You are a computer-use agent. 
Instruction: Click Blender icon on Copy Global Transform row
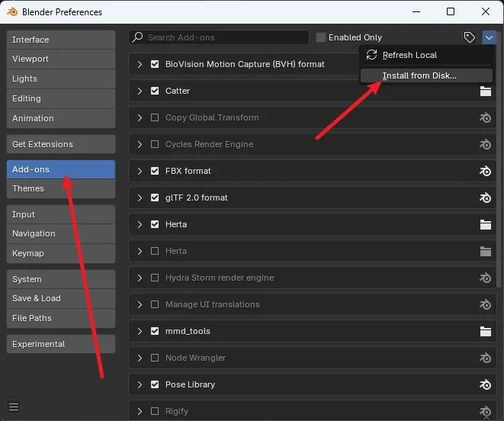(x=486, y=117)
